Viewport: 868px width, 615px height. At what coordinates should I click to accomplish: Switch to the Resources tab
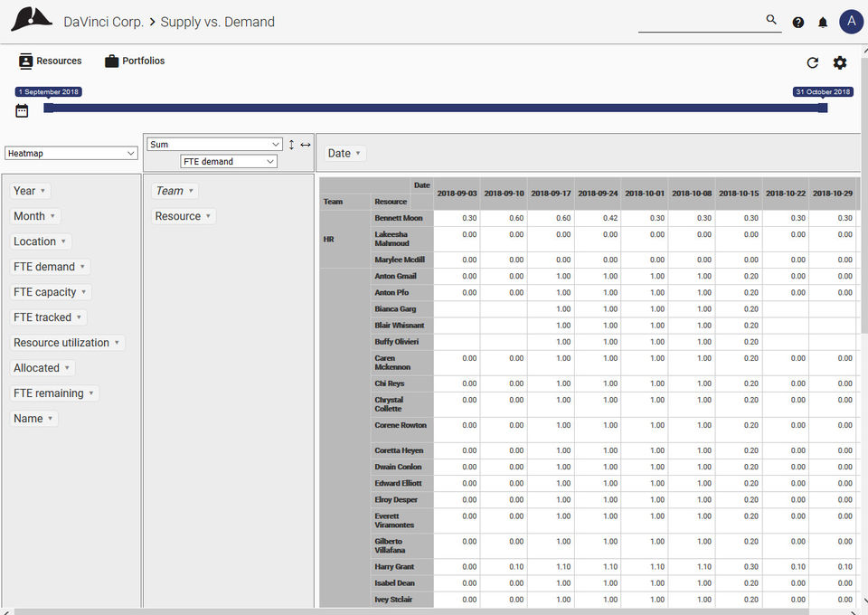point(50,61)
